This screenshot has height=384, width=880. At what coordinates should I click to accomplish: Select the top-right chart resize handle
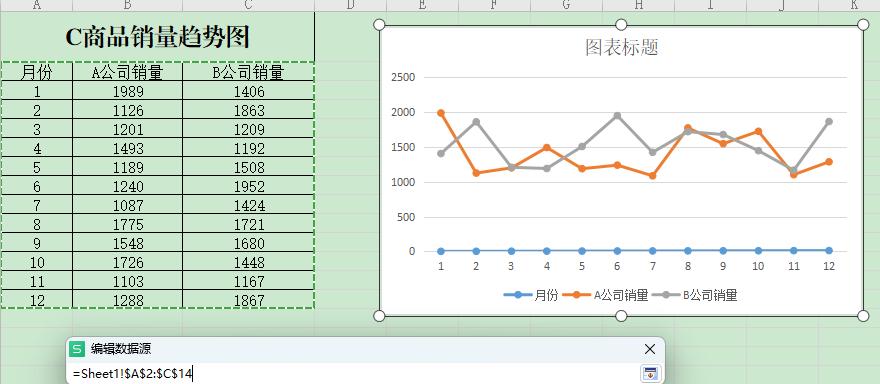(x=863, y=25)
